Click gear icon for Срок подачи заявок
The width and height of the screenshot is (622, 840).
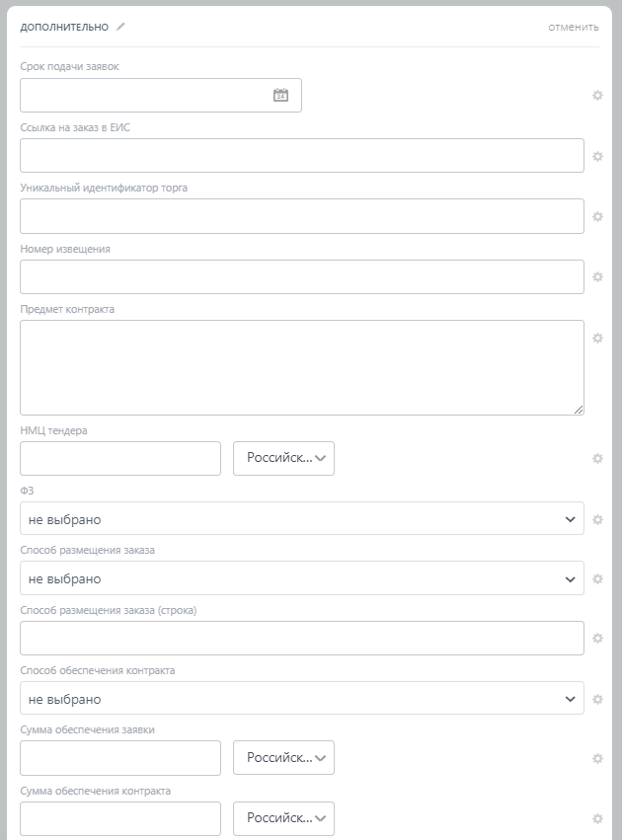[x=597, y=96]
